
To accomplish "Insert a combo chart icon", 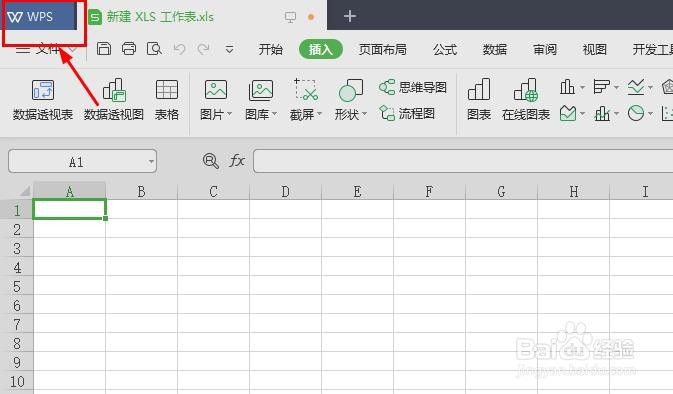I will pyautogui.click(x=602, y=114).
